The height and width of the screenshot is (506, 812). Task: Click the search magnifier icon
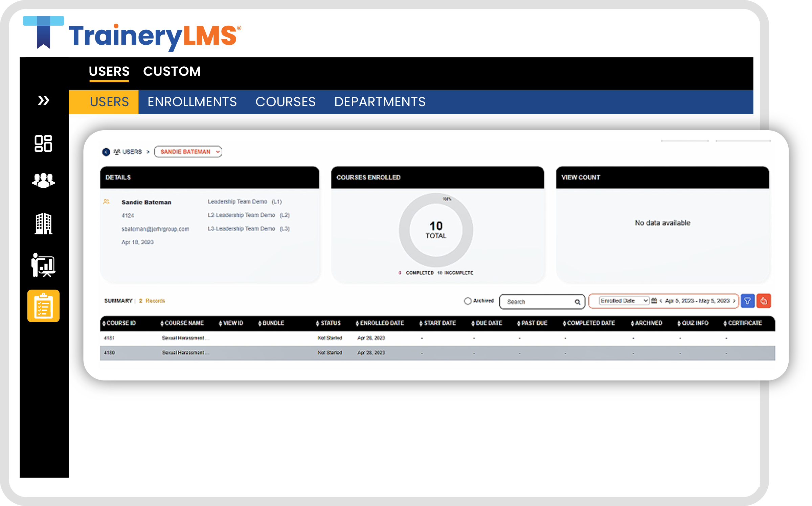pos(577,302)
